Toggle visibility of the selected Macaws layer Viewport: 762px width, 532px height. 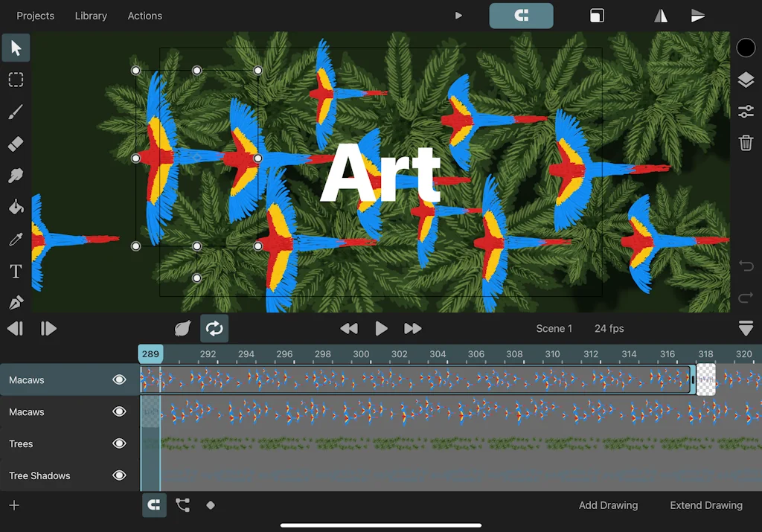(119, 380)
